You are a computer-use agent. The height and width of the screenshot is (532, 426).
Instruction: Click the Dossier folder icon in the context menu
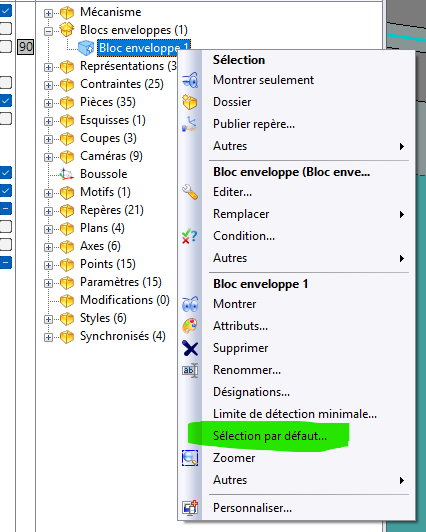pos(190,102)
